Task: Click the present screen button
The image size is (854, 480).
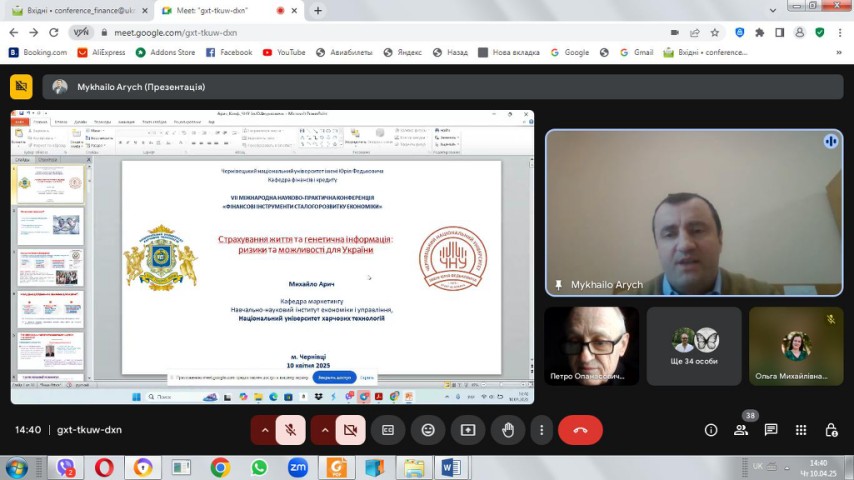Action: click(x=468, y=430)
